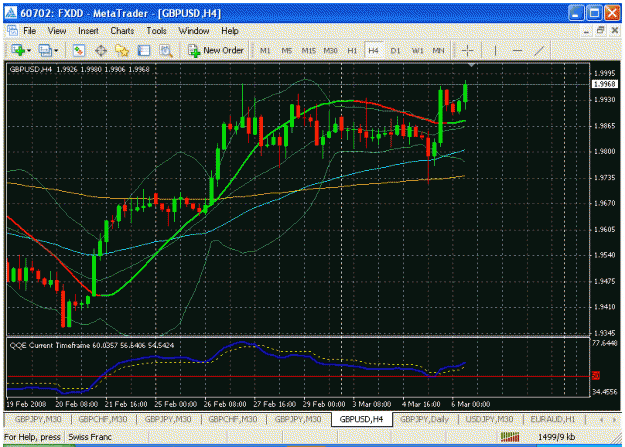Switch to the GBPJPY,Daily chart tab
Image resolution: width=625 pixels, height=447 pixels.
(424, 419)
